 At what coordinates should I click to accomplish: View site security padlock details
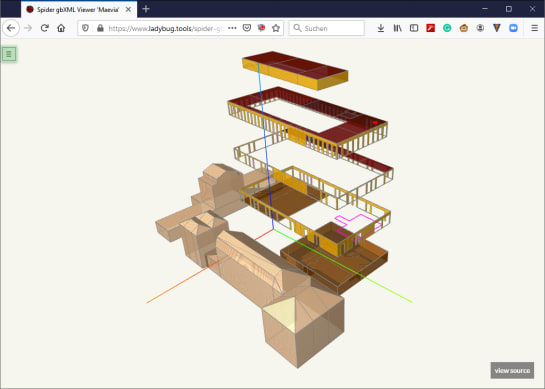[100, 28]
